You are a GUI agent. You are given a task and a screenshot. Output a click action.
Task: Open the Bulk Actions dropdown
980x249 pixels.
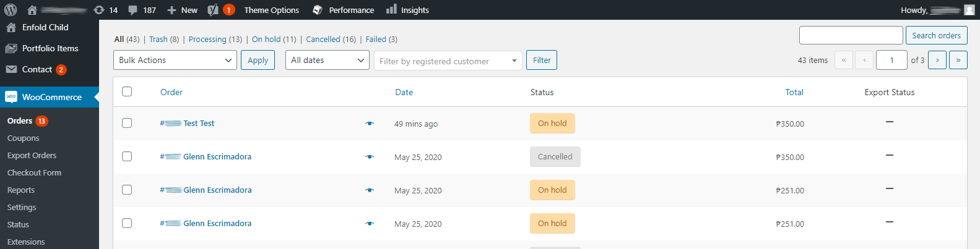click(175, 60)
